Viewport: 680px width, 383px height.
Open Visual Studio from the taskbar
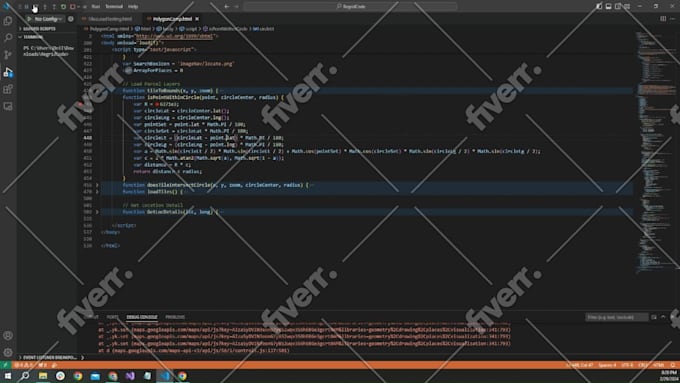[x=130, y=376]
